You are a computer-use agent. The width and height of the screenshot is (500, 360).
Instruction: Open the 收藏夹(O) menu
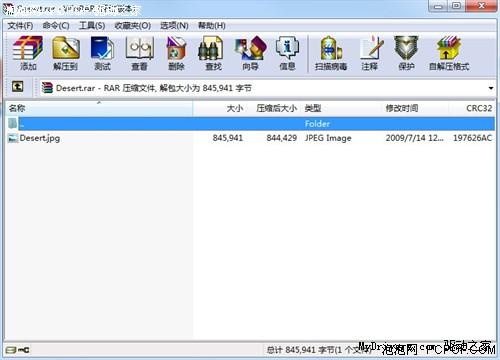[x=132, y=26]
